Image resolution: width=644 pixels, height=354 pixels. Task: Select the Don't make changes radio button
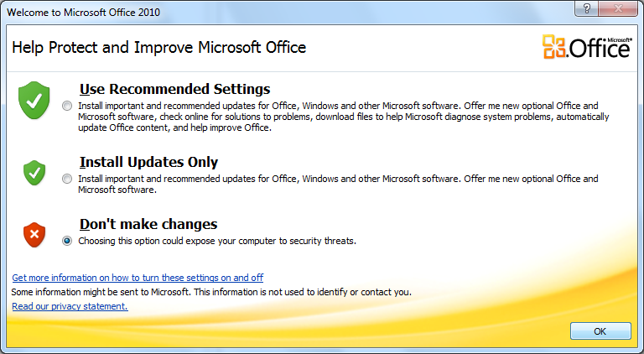point(67,241)
